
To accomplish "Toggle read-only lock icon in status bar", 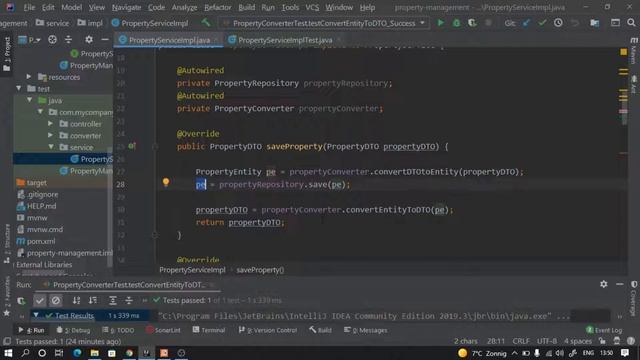I will [602, 341].
